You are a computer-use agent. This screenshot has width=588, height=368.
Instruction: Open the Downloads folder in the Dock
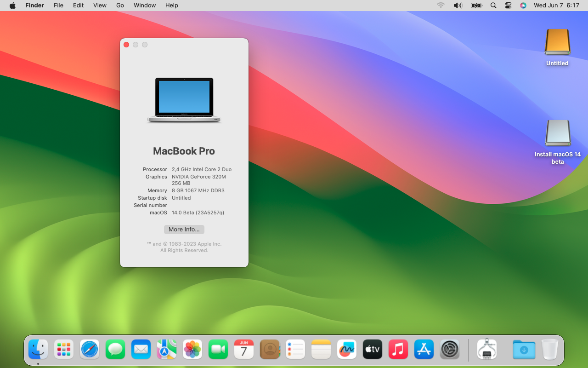[x=524, y=350]
